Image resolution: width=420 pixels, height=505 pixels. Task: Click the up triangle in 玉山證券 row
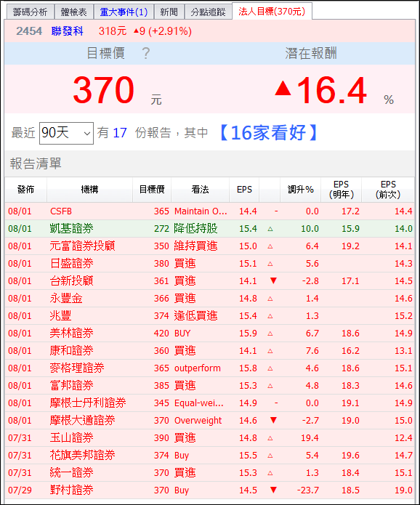point(270,438)
